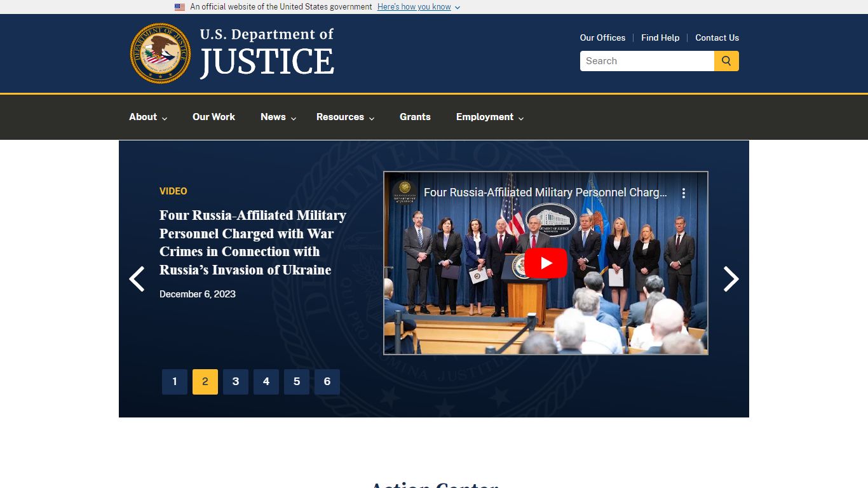Jump to carousel slide 6
This screenshot has width=868, height=488.
click(327, 382)
